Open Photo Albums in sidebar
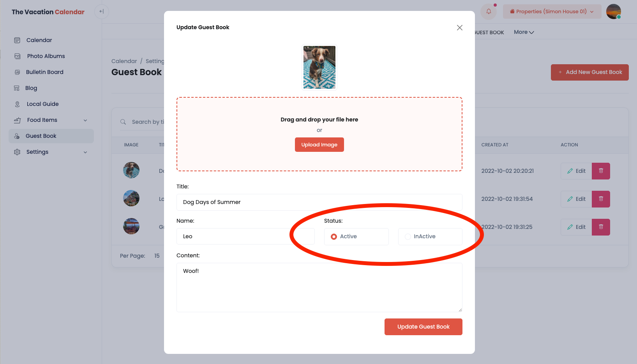637x364 pixels. pyautogui.click(x=46, y=56)
